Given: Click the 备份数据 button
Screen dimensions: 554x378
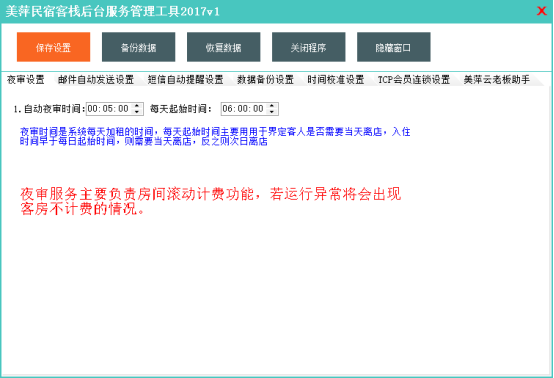Looking at the screenshot, I should click(138, 47).
